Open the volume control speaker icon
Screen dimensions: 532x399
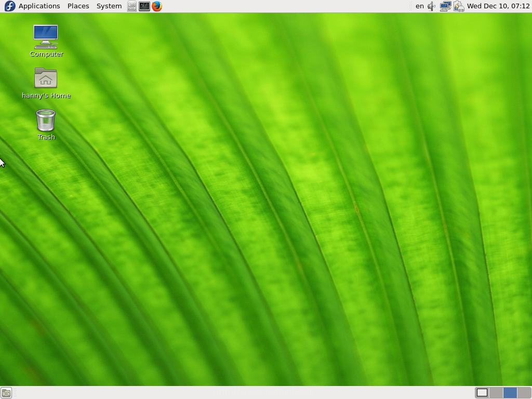[x=432, y=6]
